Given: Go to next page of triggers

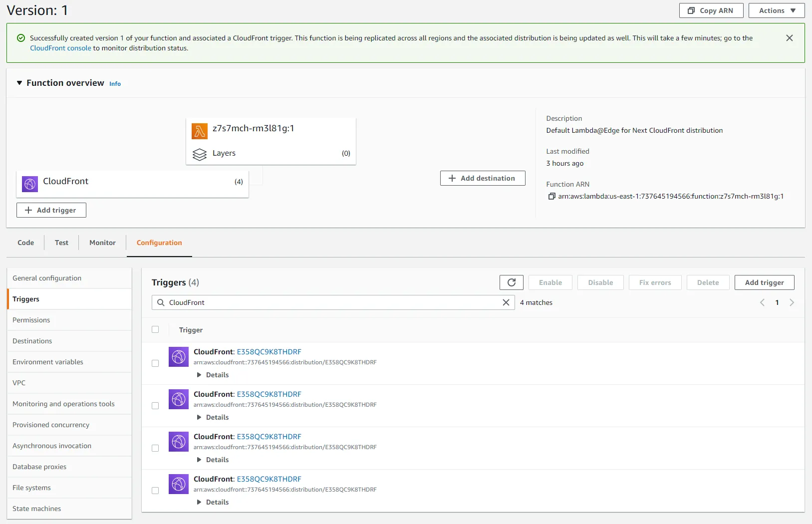Looking at the screenshot, I should click(792, 302).
